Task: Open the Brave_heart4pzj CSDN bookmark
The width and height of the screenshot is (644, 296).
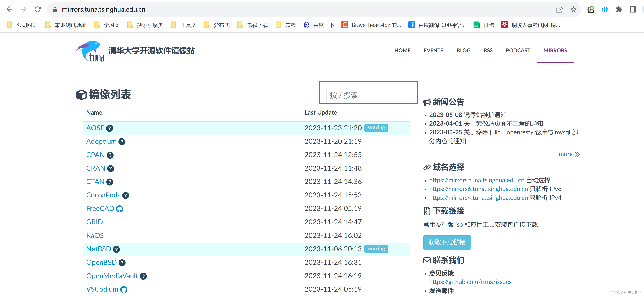Action: tap(371, 25)
